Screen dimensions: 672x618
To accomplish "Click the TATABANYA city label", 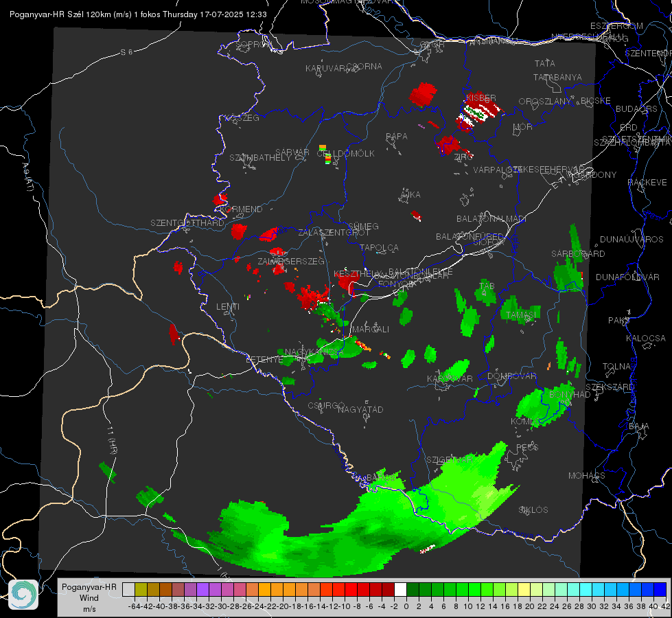I will [x=557, y=77].
